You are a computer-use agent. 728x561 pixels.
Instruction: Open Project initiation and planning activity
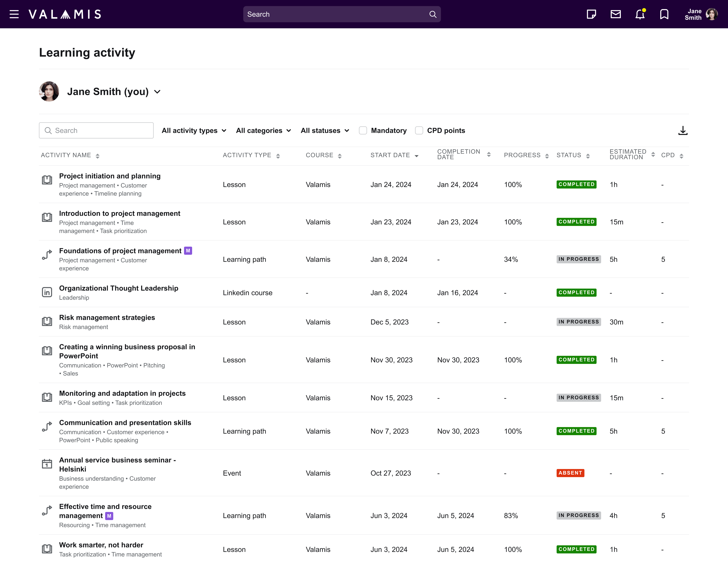[x=110, y=176]
